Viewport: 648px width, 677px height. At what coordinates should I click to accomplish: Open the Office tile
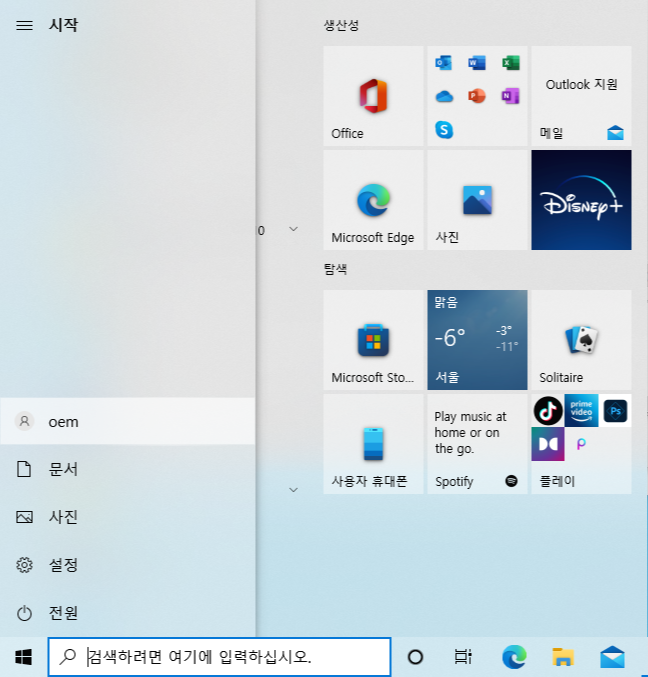(373, 96)
